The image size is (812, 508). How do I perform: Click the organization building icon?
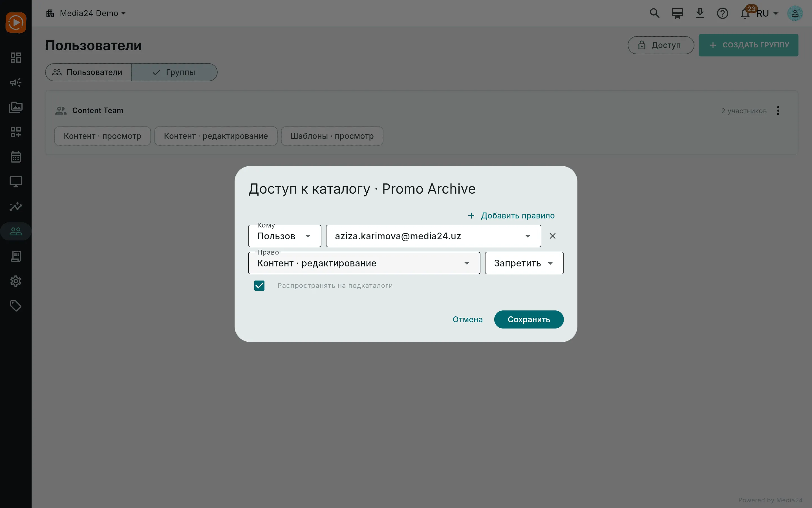point(50,14)
